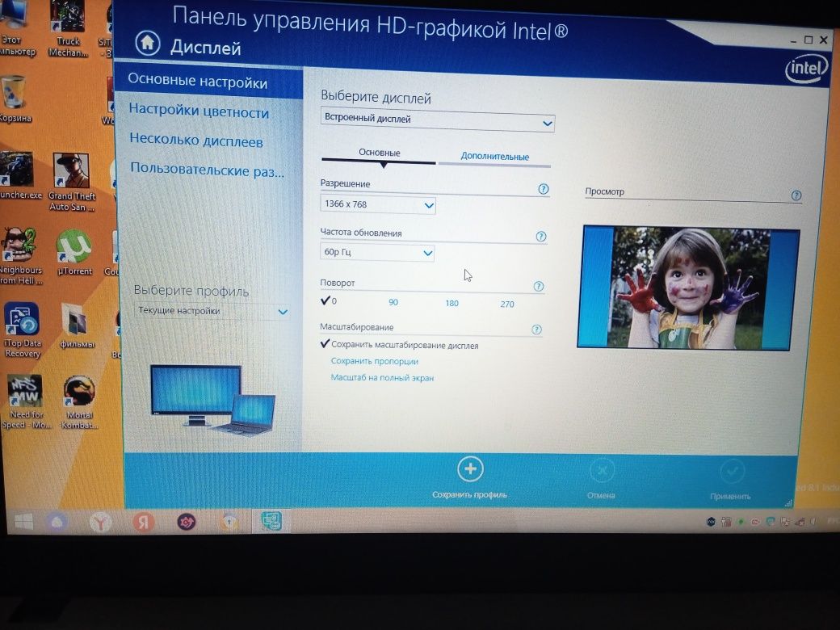
Task: Select Масштаб на полный экран option
Action: click(x=382, y=378)
